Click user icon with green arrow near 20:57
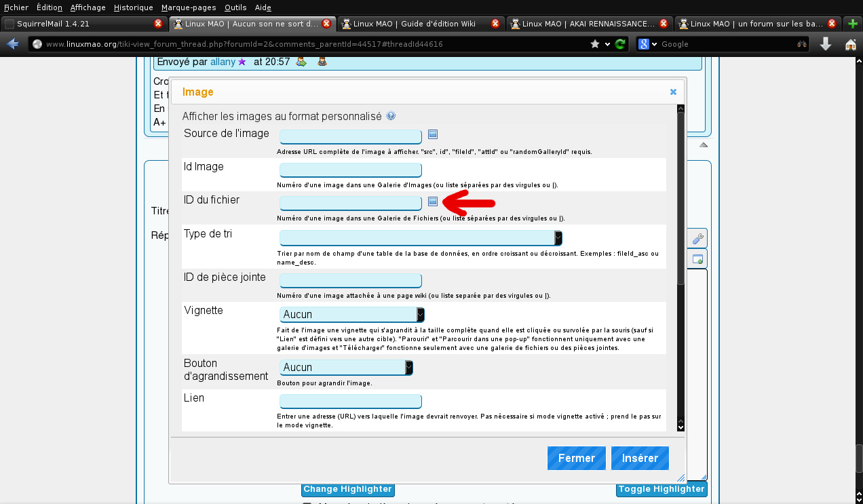Image resolution: width=863 pixels, height=504 pixels. [301, 62]
